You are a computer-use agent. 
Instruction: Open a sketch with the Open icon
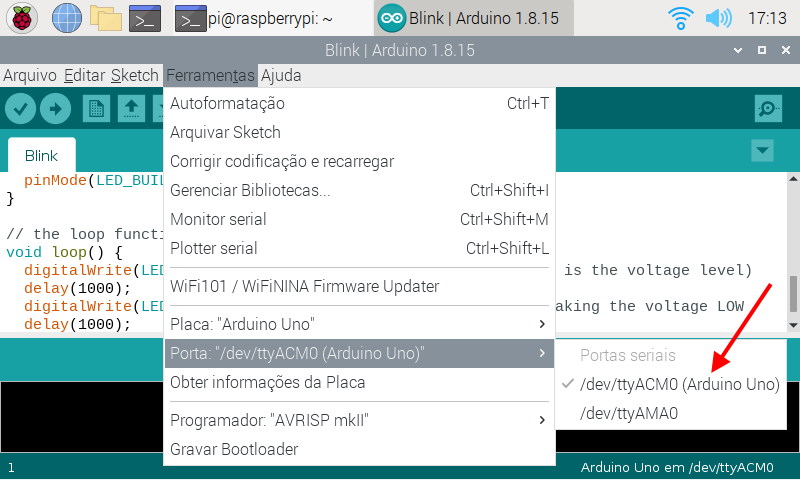(131, 109)
